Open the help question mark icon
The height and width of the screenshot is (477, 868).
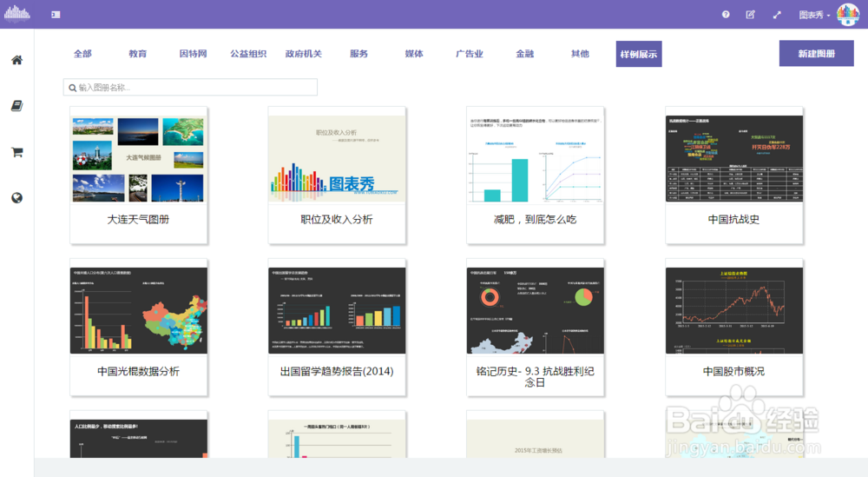click(726, 15)
